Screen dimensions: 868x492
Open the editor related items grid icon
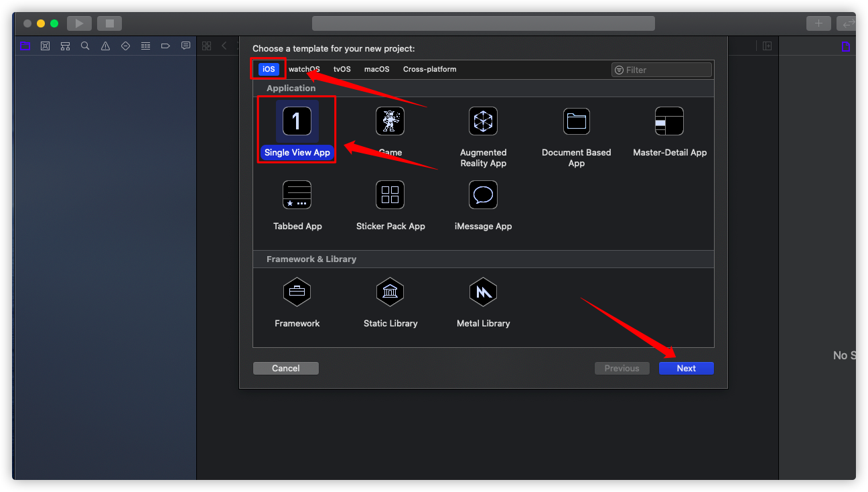(206, 46)
